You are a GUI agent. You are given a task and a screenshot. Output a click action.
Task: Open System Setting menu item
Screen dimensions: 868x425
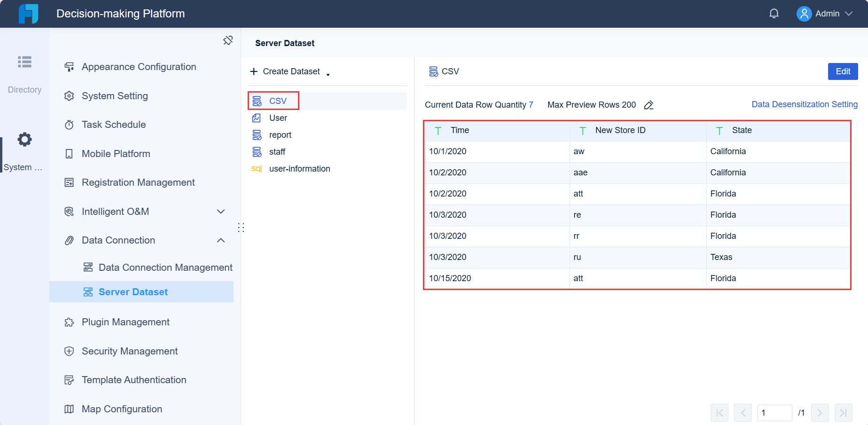pos(115,96)
